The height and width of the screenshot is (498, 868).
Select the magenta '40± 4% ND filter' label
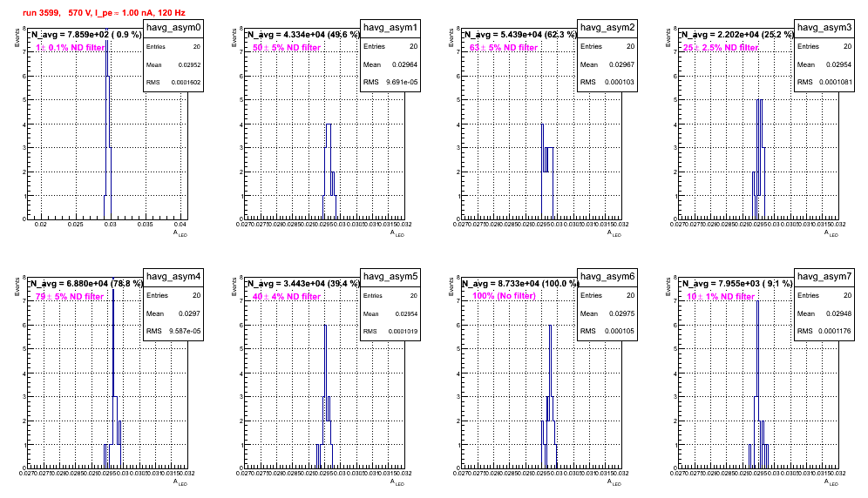[287, 297]
